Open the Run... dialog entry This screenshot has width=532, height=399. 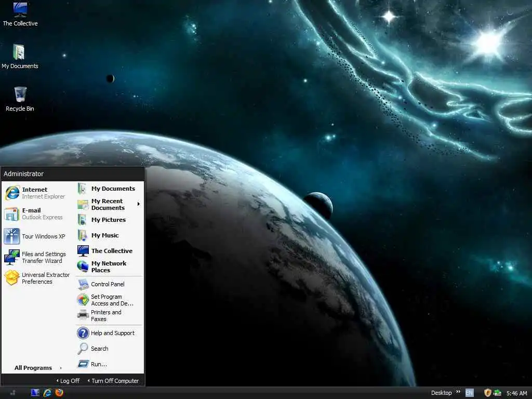tap(109, 364)
